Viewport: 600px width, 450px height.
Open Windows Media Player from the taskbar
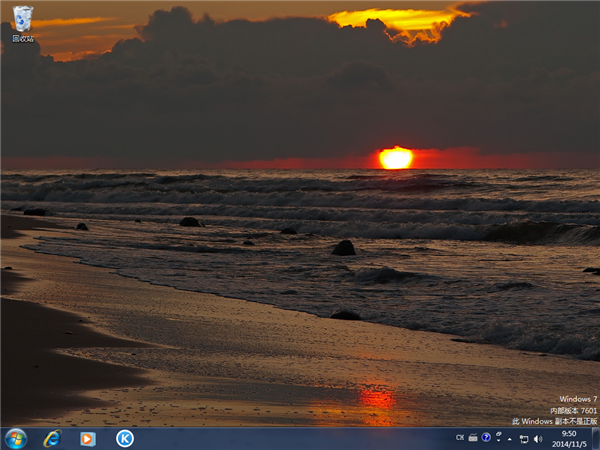88,438
